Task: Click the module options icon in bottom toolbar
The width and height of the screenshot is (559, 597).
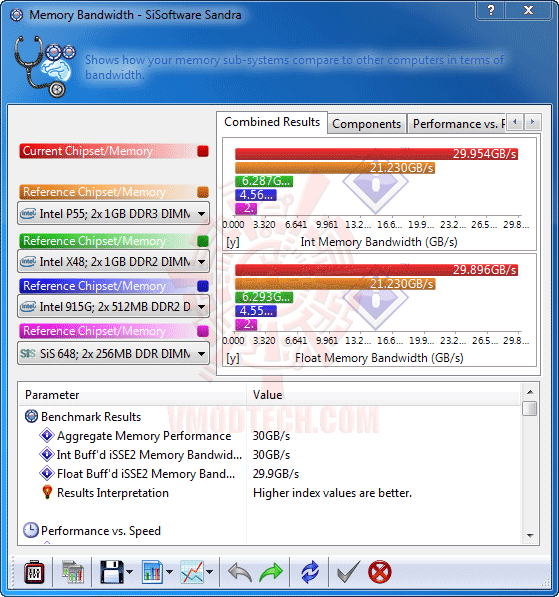Action: point(34,572)
